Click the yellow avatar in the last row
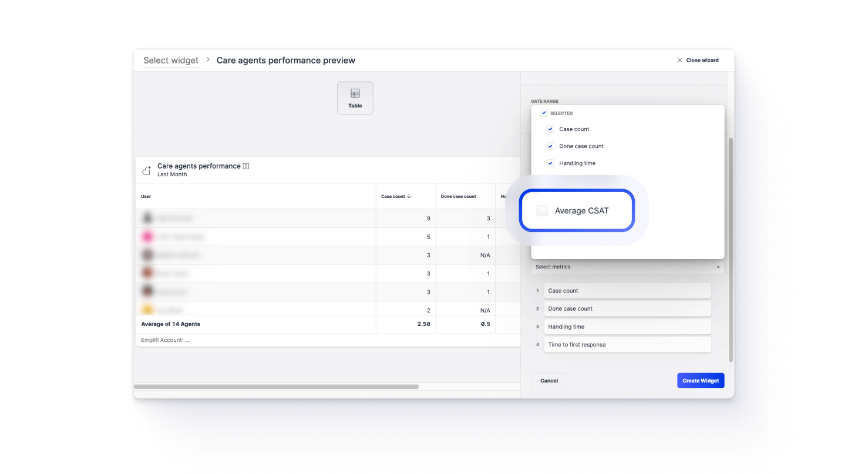Screen dimensions: 868x474 [147, 309]
